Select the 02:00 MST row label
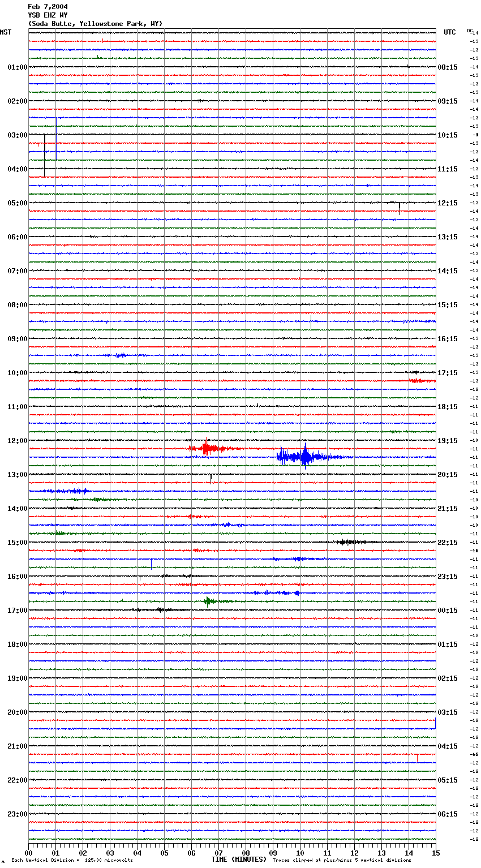 (x=17, y=101)
